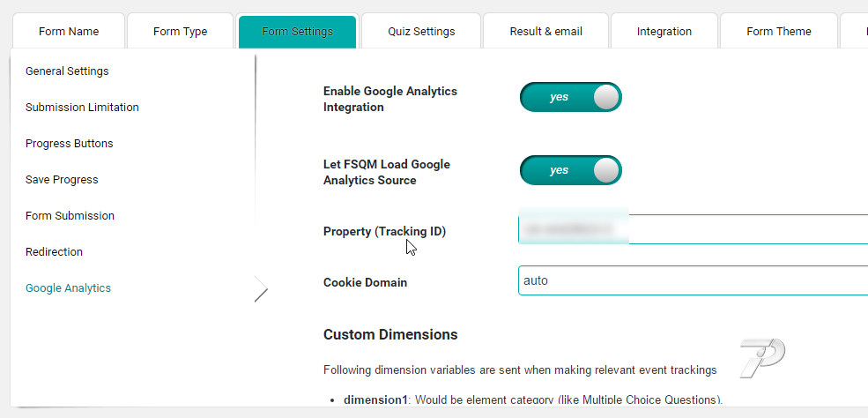Click Google Analytics sidebar item

[68, 288]
